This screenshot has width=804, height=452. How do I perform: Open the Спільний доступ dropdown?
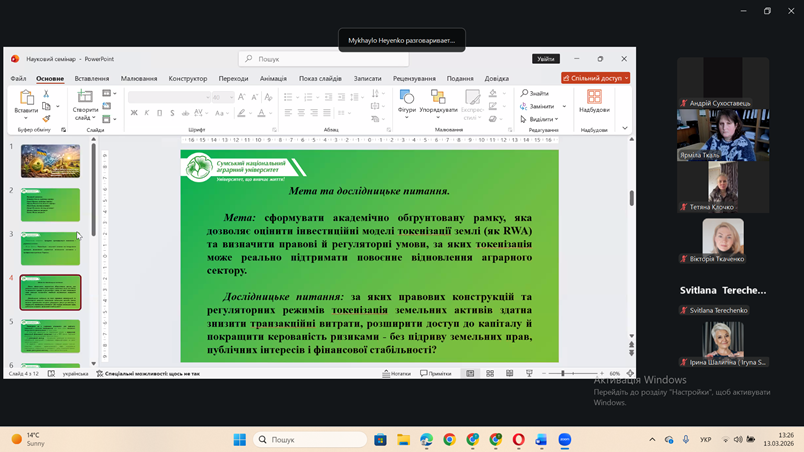(595, 78)
